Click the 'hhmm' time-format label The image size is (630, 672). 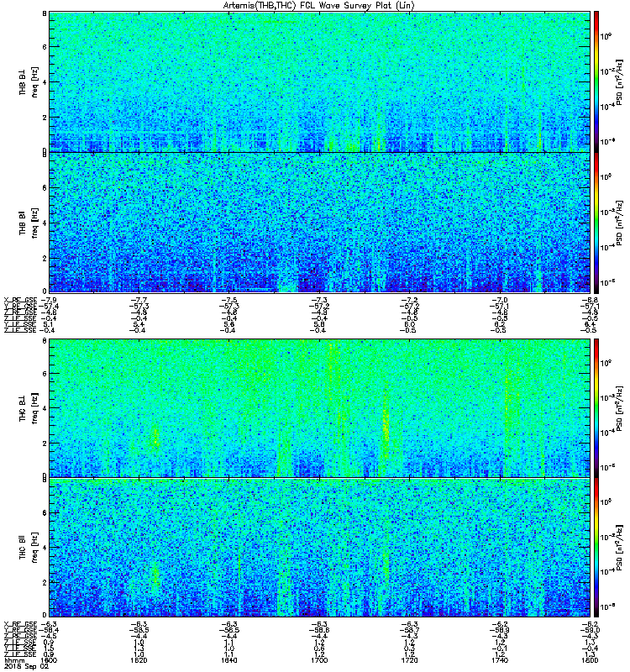14,660
